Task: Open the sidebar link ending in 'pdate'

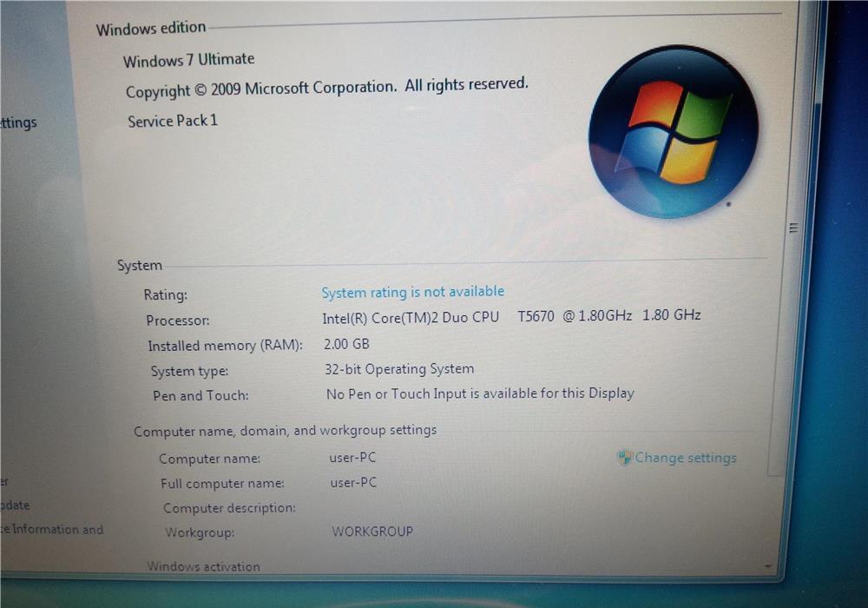Action: [15, 505]
